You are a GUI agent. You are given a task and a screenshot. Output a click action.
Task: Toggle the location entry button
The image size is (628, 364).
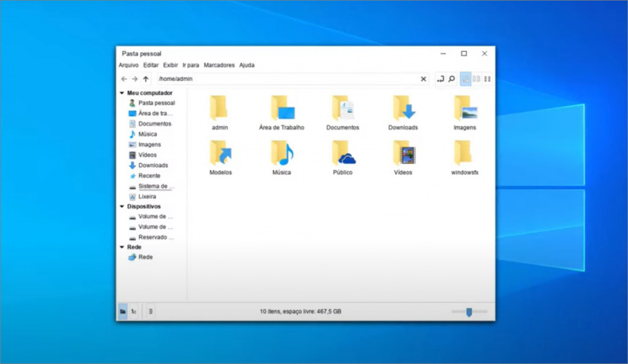[440, 79]
